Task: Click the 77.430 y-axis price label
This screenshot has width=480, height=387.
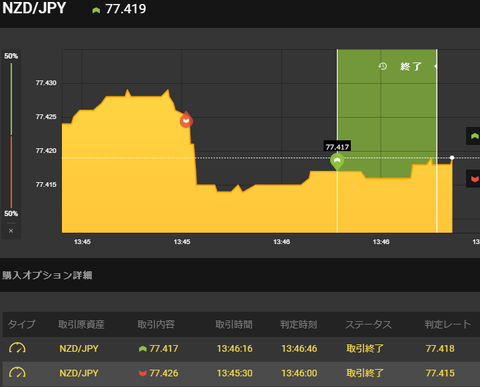Action: tap(46, 83)
